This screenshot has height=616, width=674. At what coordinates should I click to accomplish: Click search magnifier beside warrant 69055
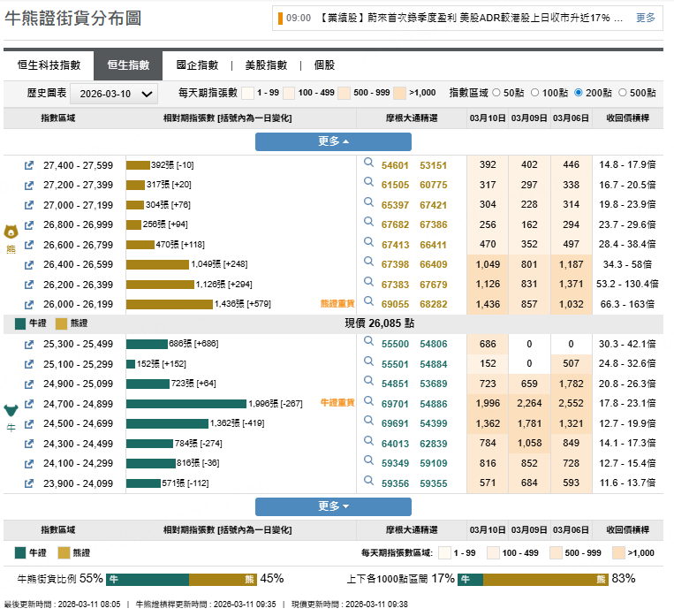(369, 302)
